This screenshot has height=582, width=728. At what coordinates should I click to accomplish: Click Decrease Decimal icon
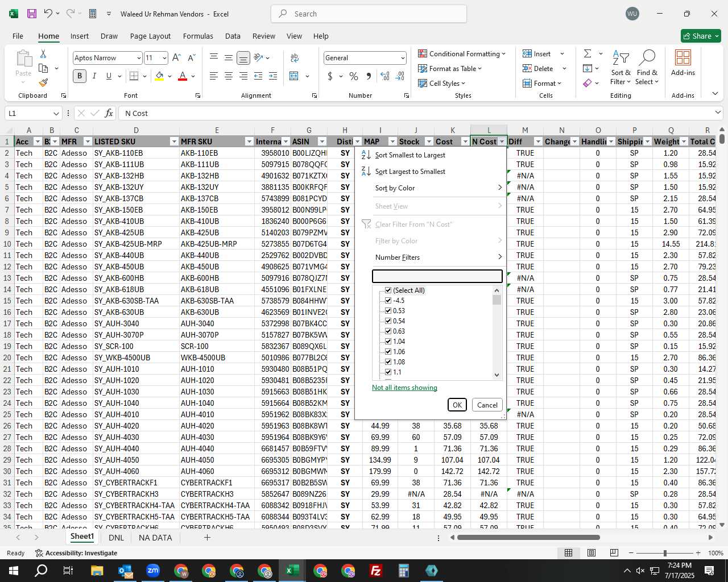pos(400,76)
